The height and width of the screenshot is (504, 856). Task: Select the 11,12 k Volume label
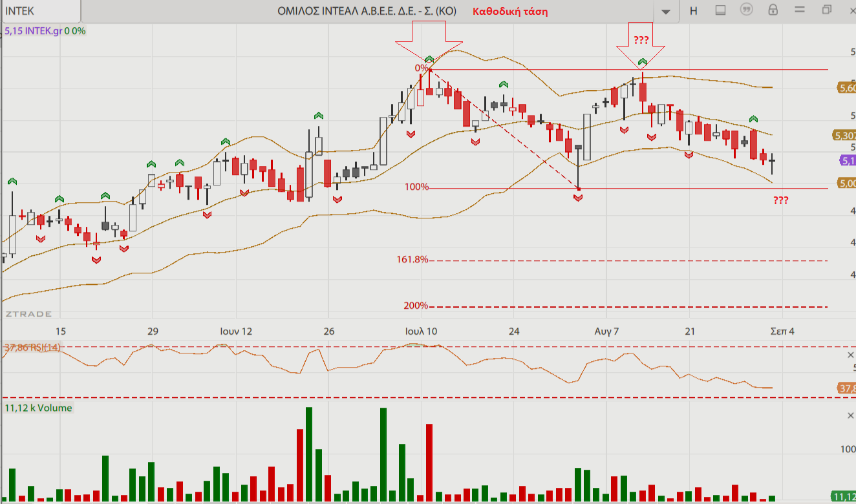(37, 408)
